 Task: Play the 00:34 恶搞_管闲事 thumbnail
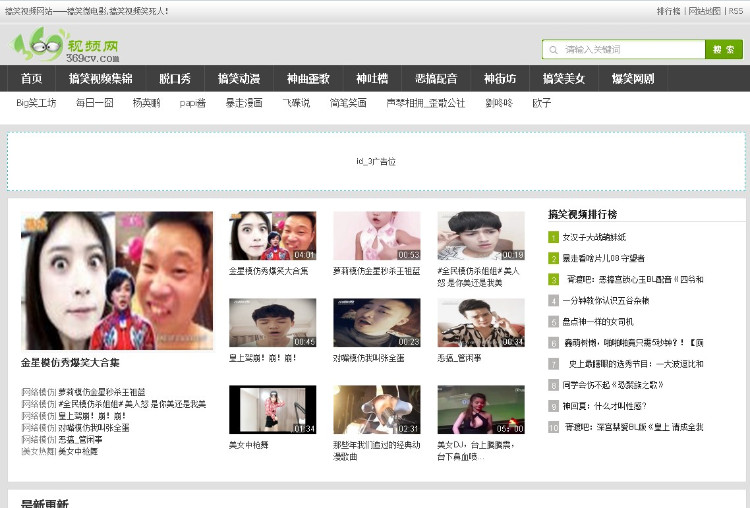(x=481, y=323)
